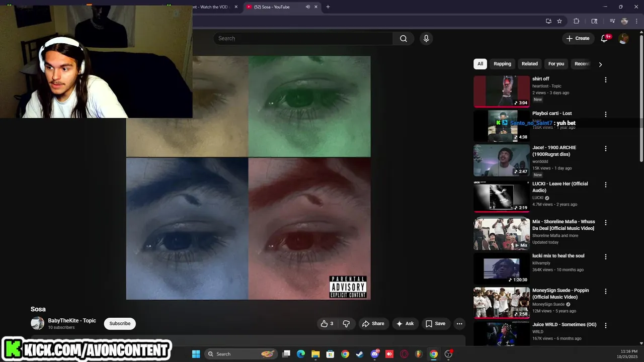Open 'MoneySign Suede - Poppin' video title
Screen dimensions: 644x362
coord(560,294)
